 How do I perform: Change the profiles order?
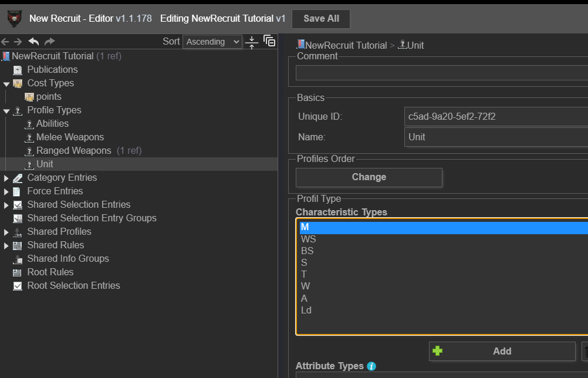369,177
